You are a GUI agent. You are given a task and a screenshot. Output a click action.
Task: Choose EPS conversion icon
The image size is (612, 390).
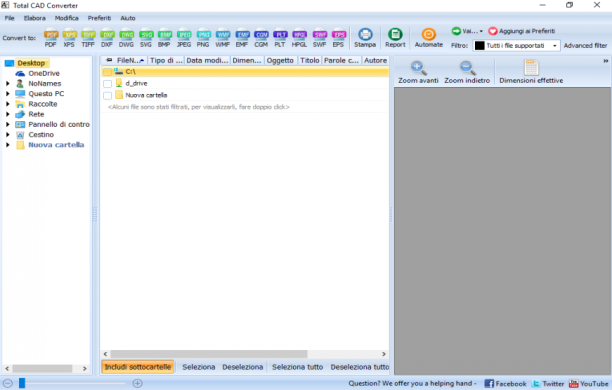pyautogui.click(x=338, y=38)
